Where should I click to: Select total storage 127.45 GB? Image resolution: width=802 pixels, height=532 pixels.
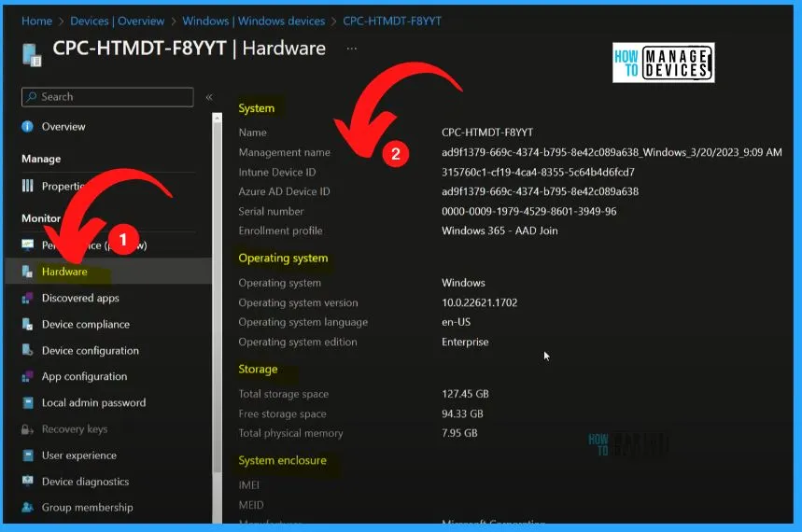(x=465, y=394)
